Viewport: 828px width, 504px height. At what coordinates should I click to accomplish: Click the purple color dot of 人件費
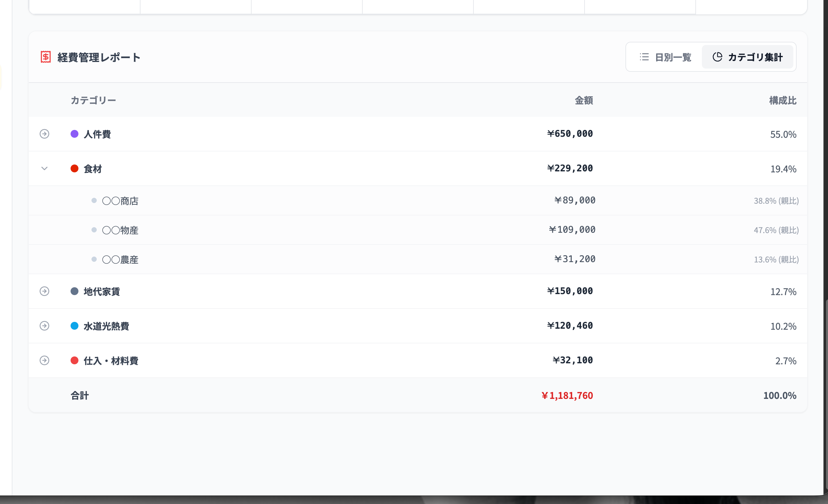(x=75, y=134)
